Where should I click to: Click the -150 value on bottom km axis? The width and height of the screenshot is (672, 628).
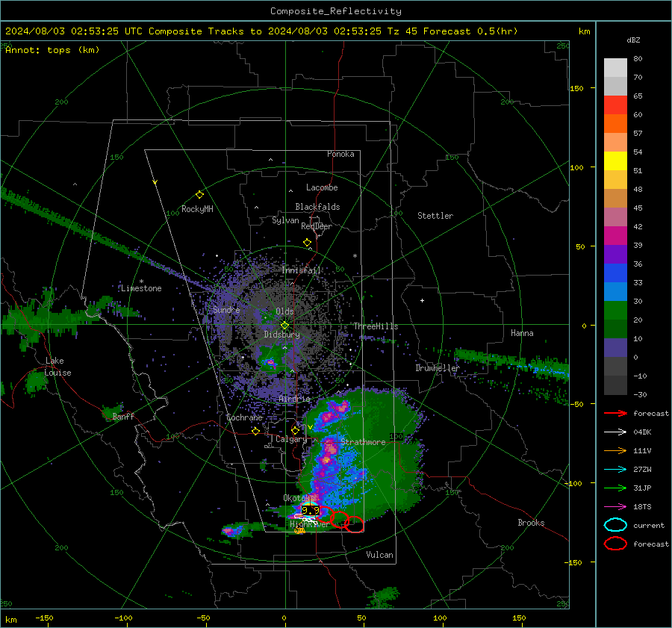[x=45, y=618]
